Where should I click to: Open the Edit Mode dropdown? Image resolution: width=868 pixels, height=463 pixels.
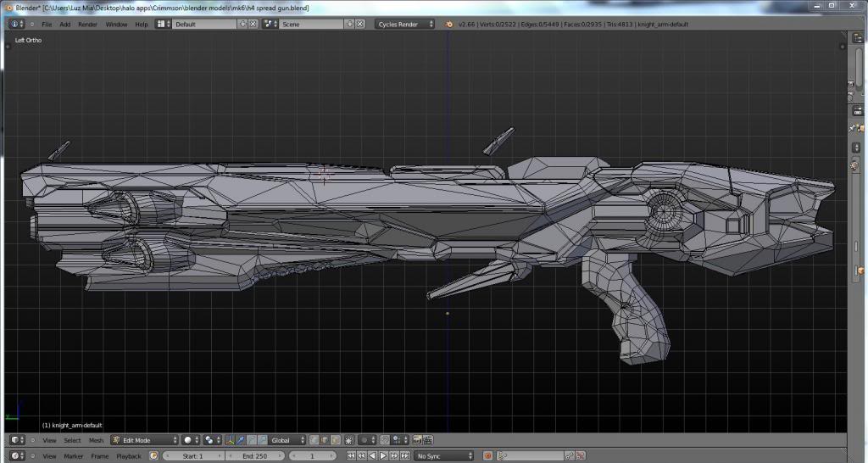click(145, 440)
